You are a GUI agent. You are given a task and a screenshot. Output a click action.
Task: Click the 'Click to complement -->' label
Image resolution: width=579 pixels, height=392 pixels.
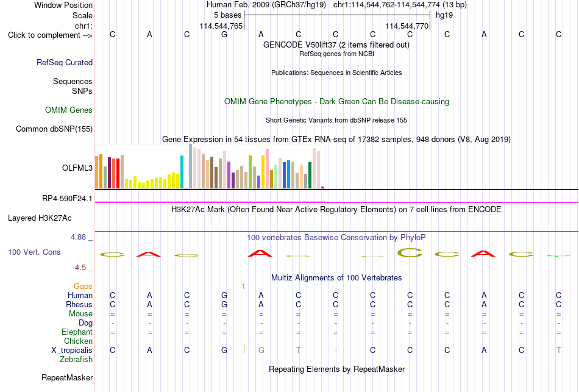(50, 35)
